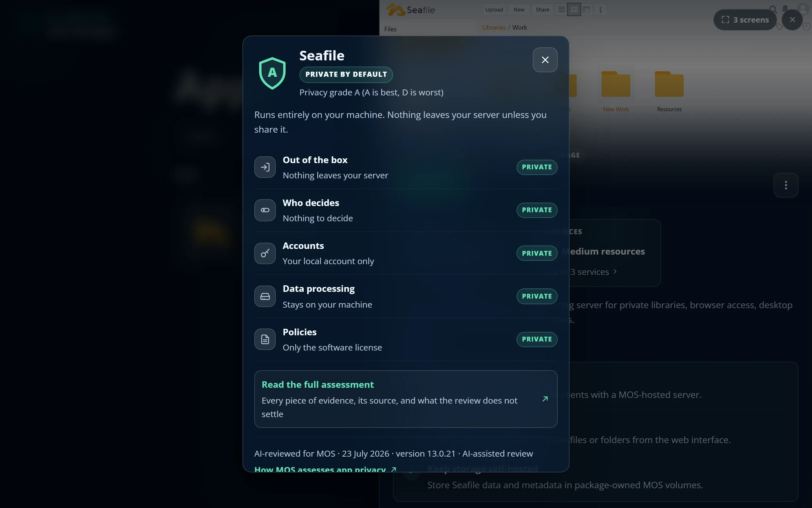Click the Read the full assessment arrow icon

[545, 399]
